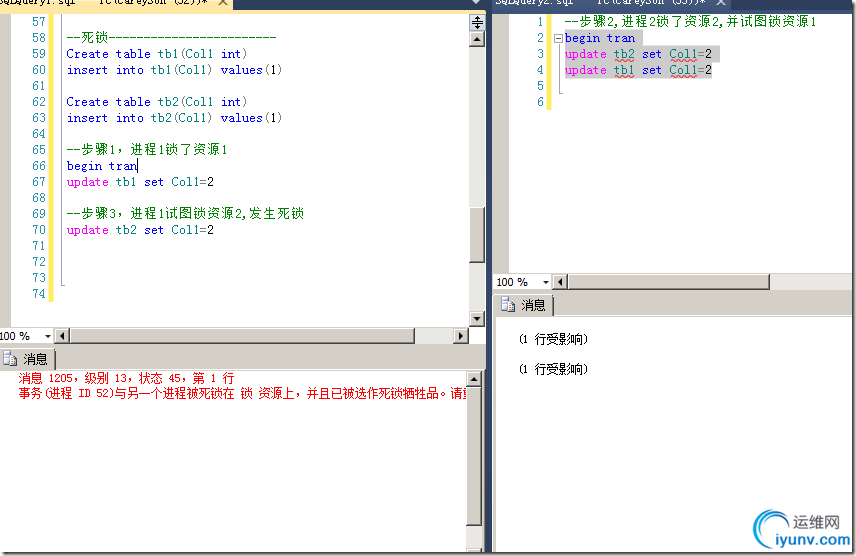Click the first (1 行受影响) message on the right
This screenshot has height=556, width=856.
click(x=553, y=339)
